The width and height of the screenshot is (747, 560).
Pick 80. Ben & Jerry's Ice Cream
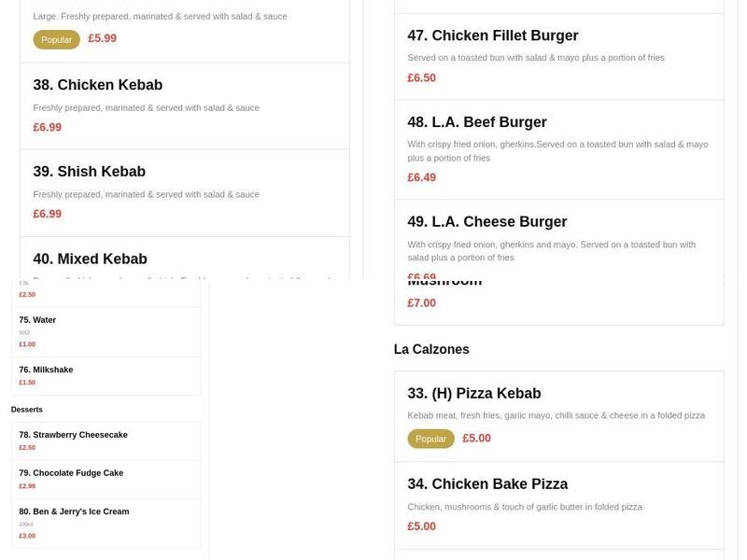(74, 511)
